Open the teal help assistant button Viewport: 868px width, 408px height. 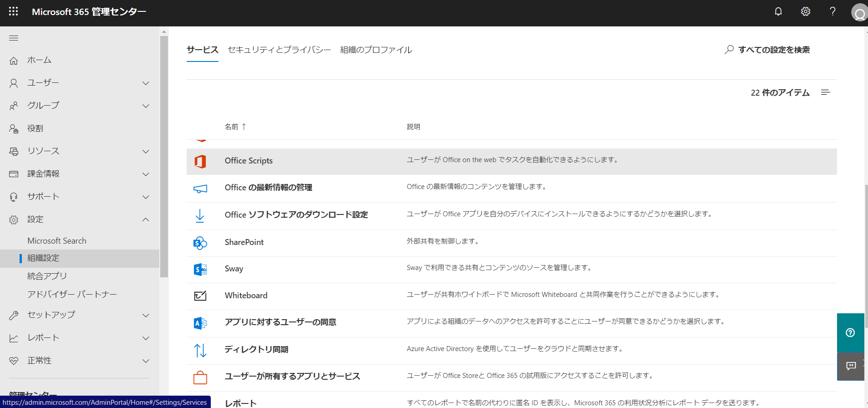pos(850,332)
